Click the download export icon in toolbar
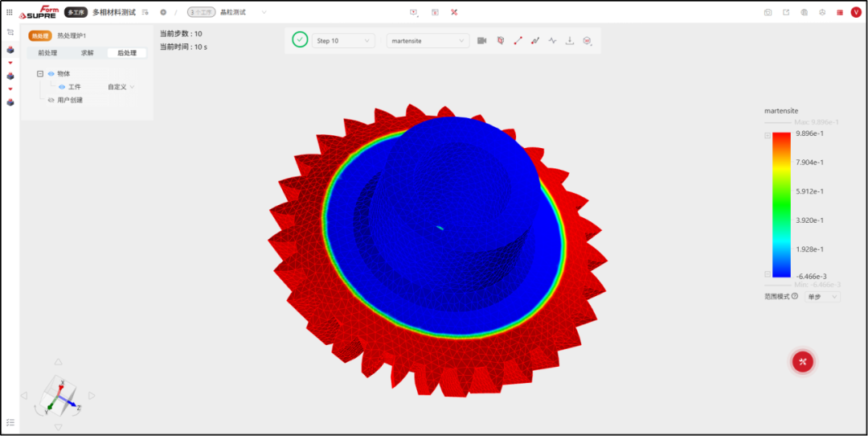This screenshot has width=868, height=436. pyautogui.click(x=569, y=40)
